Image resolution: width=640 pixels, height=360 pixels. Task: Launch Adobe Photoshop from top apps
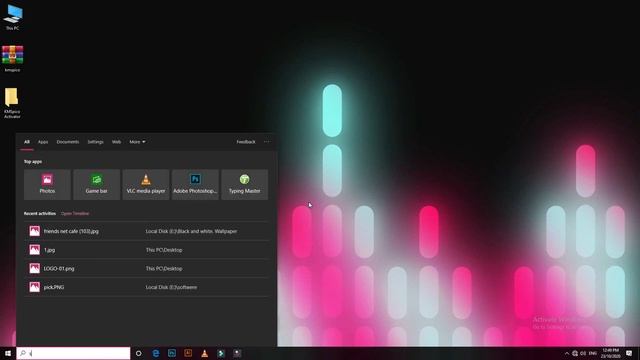(195, 184)
